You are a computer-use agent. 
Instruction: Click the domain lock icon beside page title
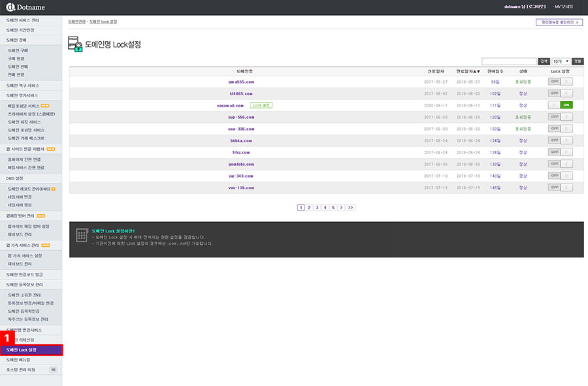click(75, 45)
